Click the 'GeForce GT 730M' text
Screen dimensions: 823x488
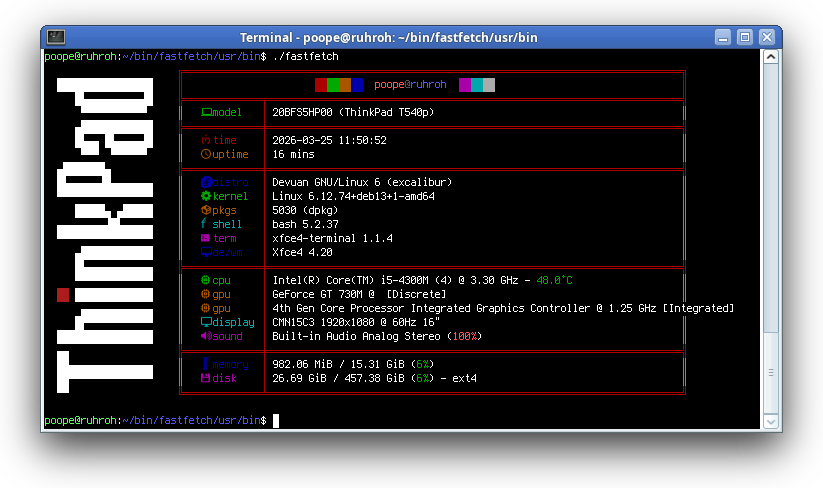point(320,294)
